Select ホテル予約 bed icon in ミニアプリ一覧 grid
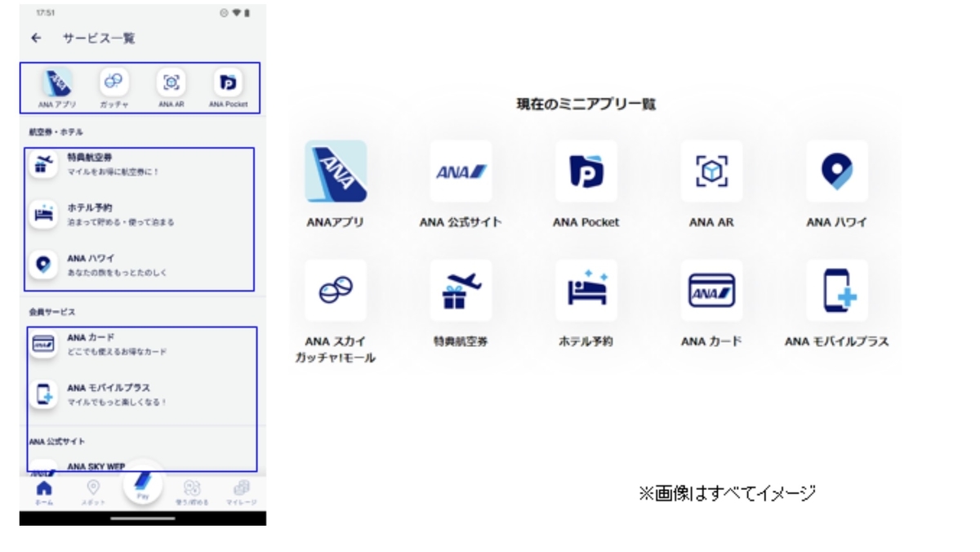 (586, 290)
